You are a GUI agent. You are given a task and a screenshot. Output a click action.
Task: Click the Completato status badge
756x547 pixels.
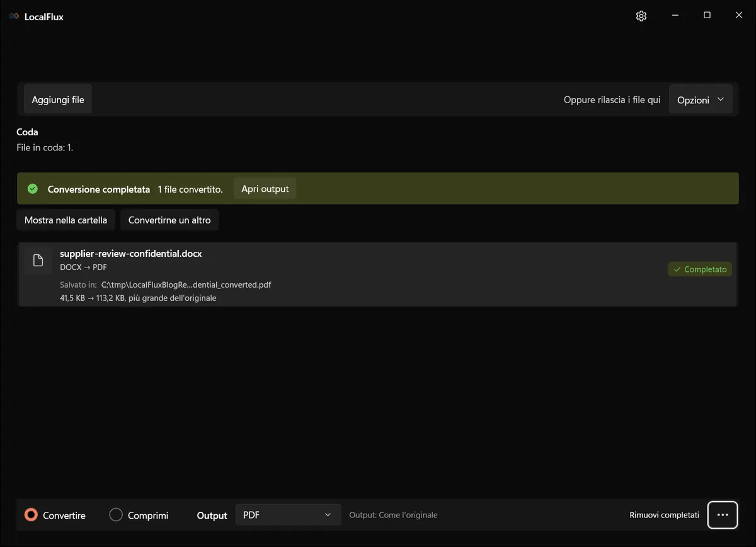click(x=700, y=269)
